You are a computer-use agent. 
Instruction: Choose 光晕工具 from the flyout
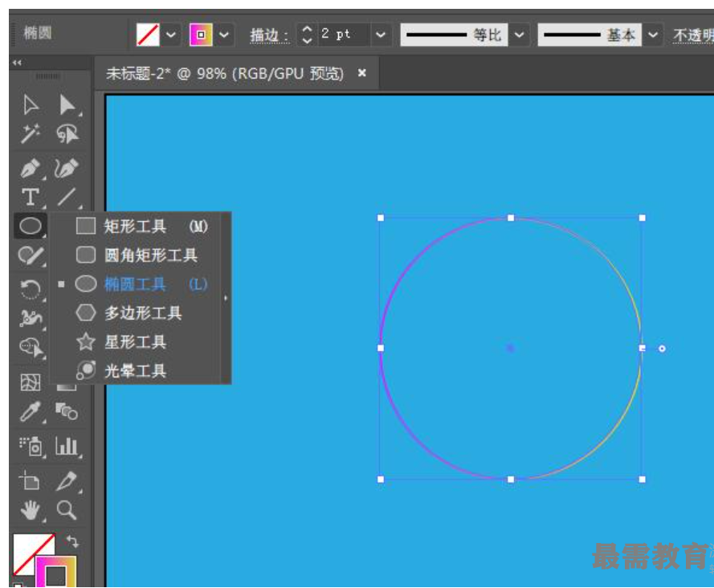tap(141, 371)
